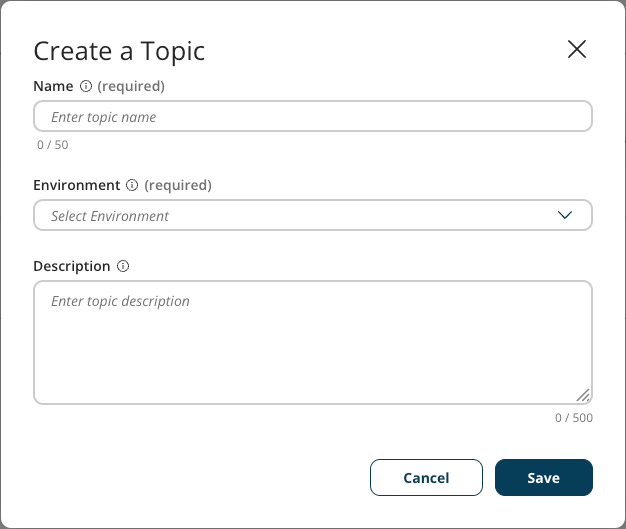
Task: Click the 0 / 500 character counter
Action: click(574, 417)
